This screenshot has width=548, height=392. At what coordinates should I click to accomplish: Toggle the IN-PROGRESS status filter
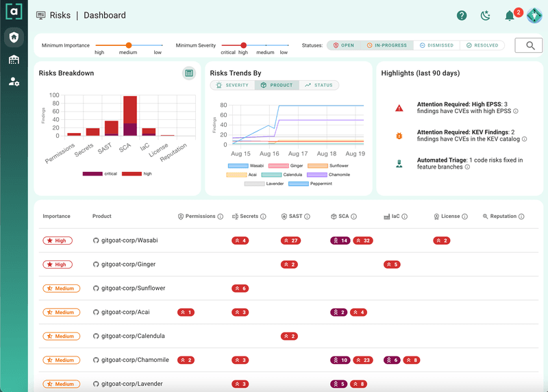tap(387, 45)
